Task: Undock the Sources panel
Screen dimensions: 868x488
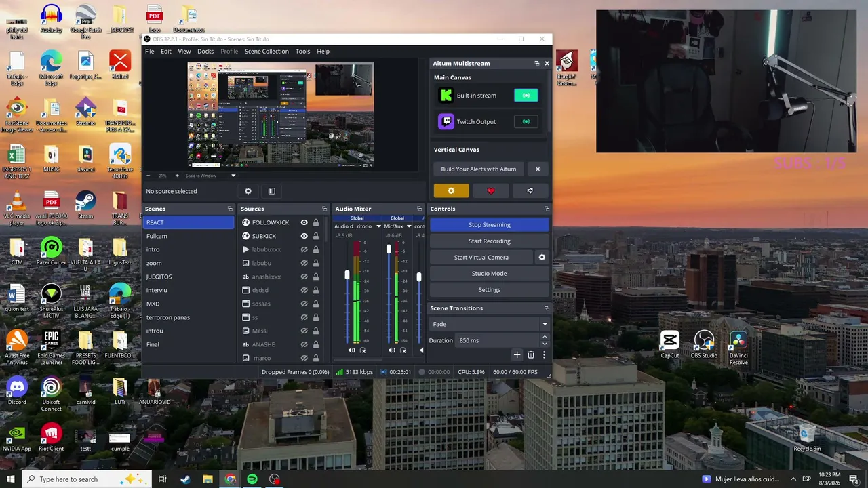Action: tap(324, 209)
